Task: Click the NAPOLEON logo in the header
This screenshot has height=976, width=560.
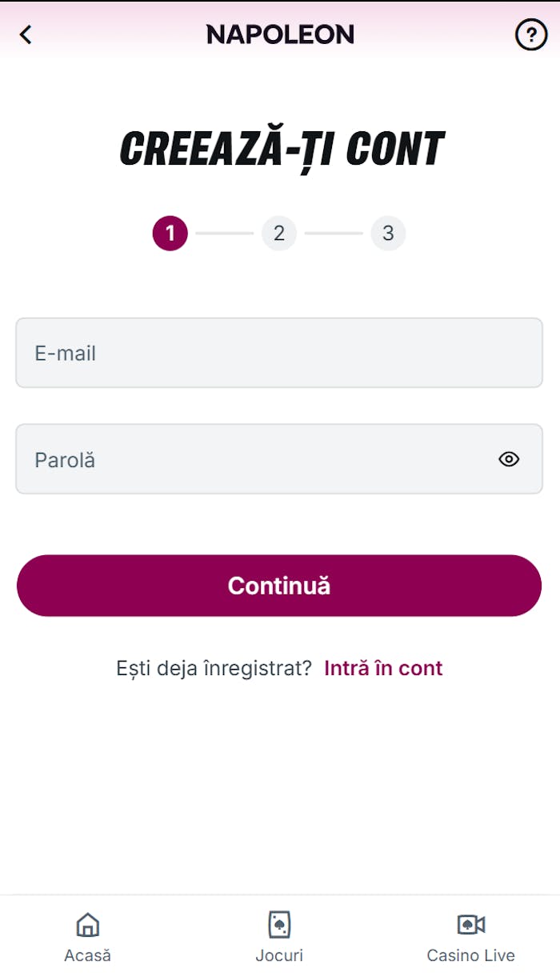Action: pos(280,34)
